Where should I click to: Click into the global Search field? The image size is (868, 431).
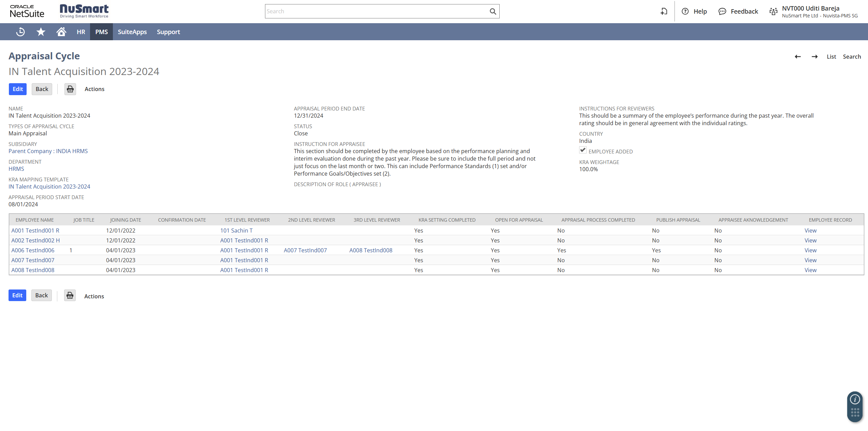coord(375,11)
